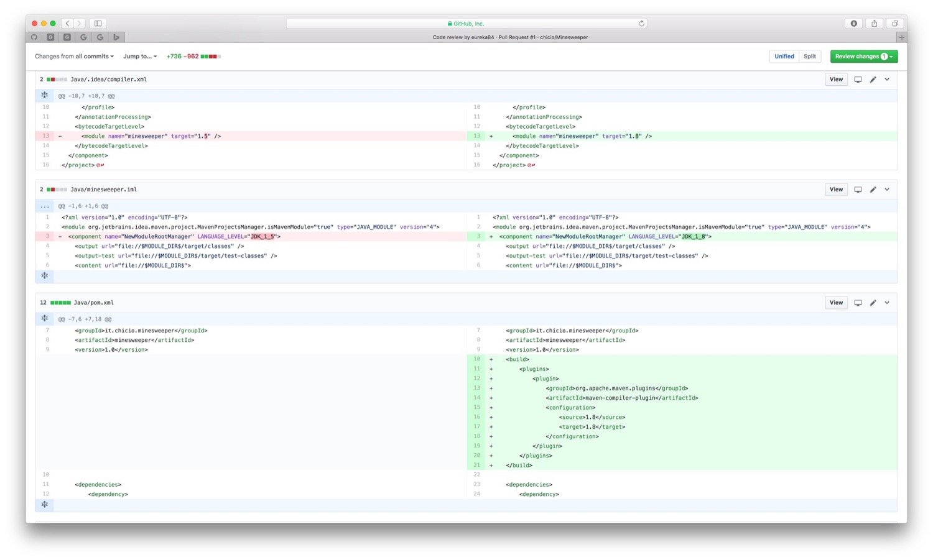Edit minesweeper.iml with the pencil icon
This screenshot has height=560, width=933.
click(873, 190)
